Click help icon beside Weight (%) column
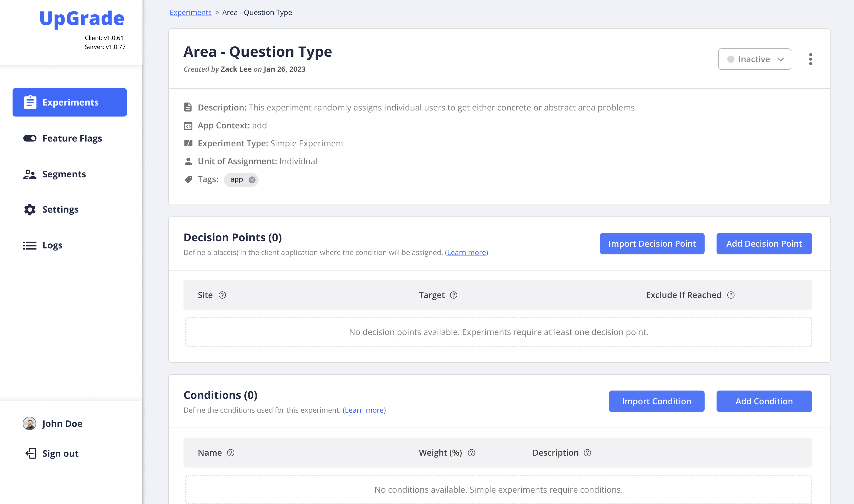Viewport: 854px width, 504px height. point(471,452)
